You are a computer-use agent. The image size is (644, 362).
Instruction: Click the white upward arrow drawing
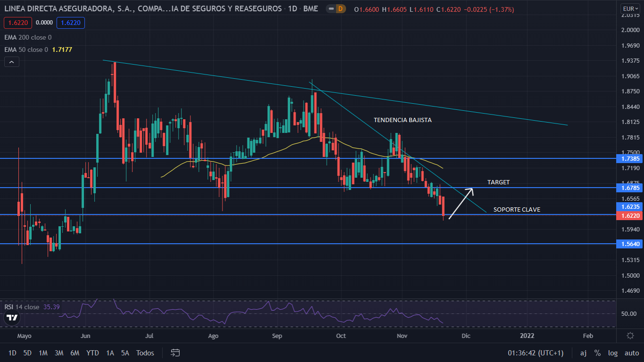click(461, 204)
